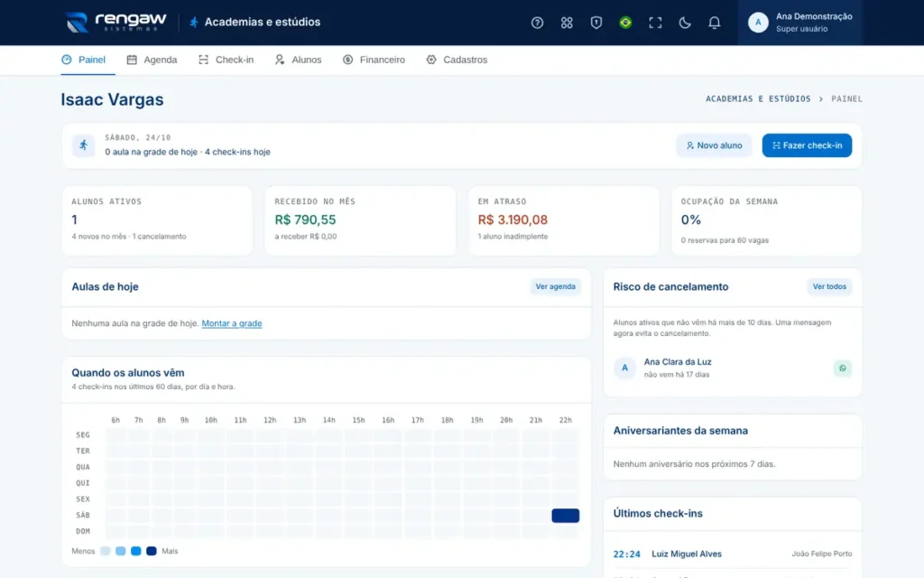Open the help question mark icon
Viewport: 924px width, 578px height.
(x=537, y=23)
